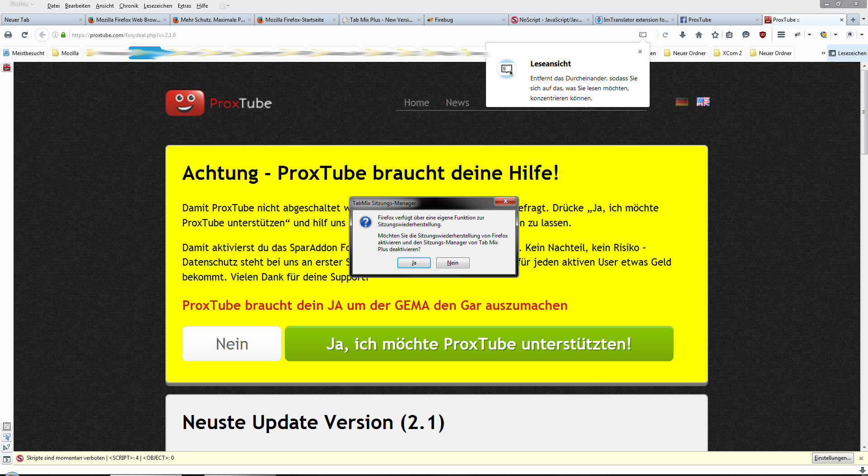This screenshot has height=476, width=868.
Task: Switch to Mozilla Firefox Web Browser tab
Action: 127,20
